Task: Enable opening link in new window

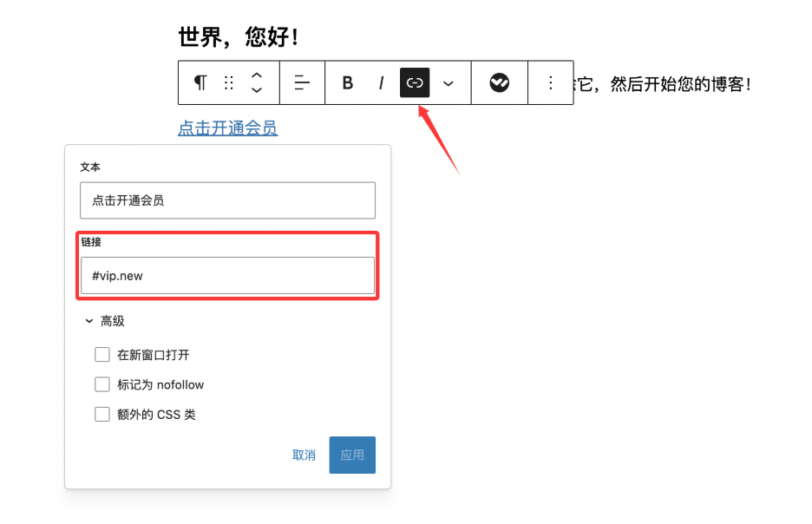Action: (x=101, y=355)
